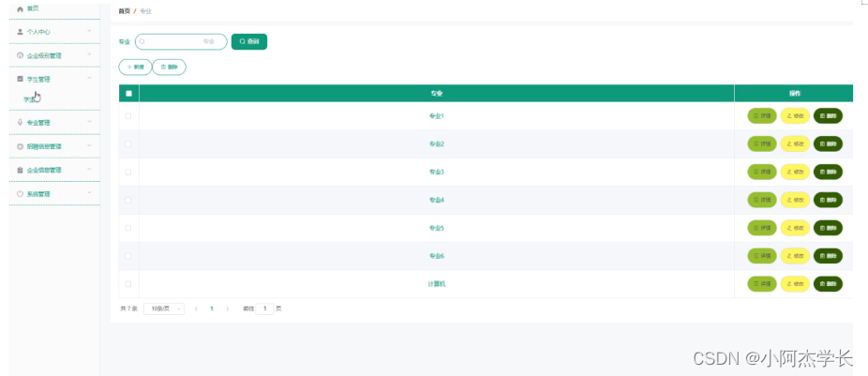Click the 计算机 cell text

(x=437, y=284)
